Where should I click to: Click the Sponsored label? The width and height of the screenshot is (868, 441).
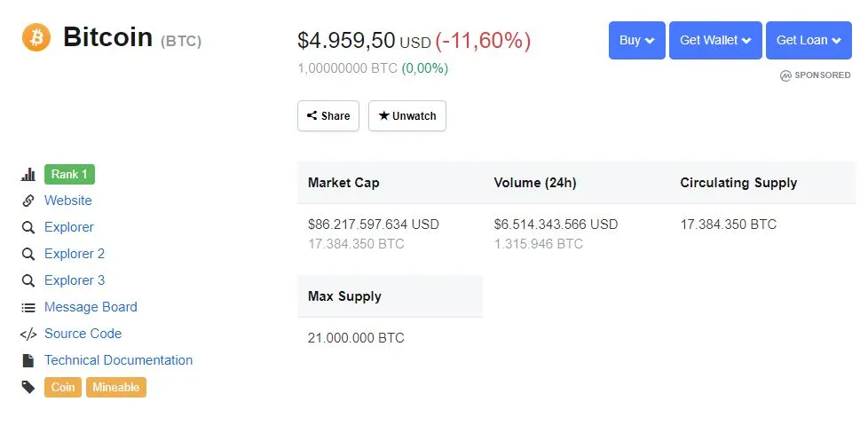tap(816, 75)
